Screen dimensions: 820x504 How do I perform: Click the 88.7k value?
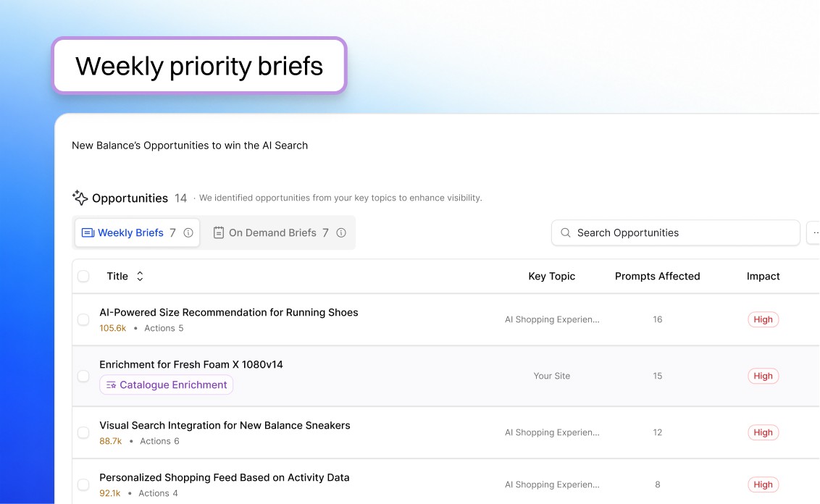(x=110, y=441)
